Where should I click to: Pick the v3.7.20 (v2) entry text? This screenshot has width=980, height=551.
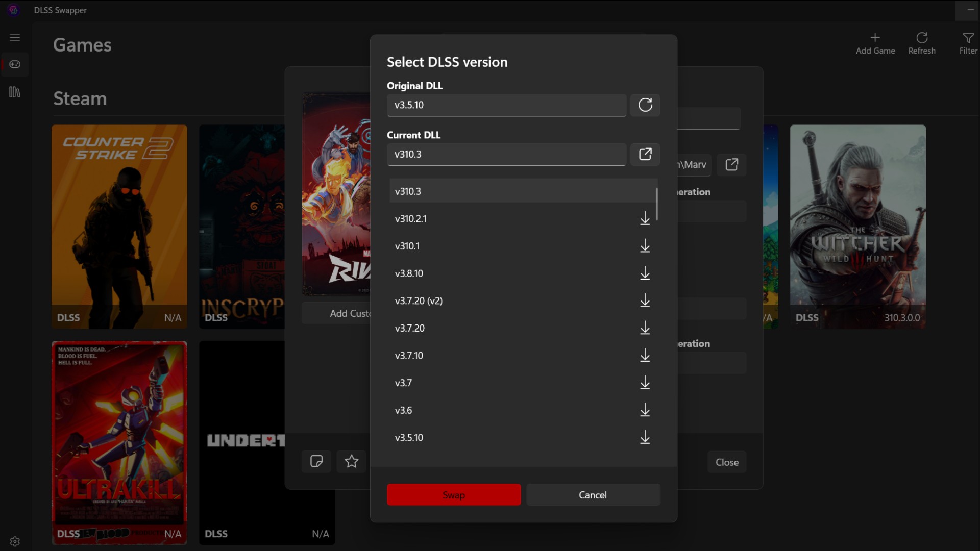(419, 301)
